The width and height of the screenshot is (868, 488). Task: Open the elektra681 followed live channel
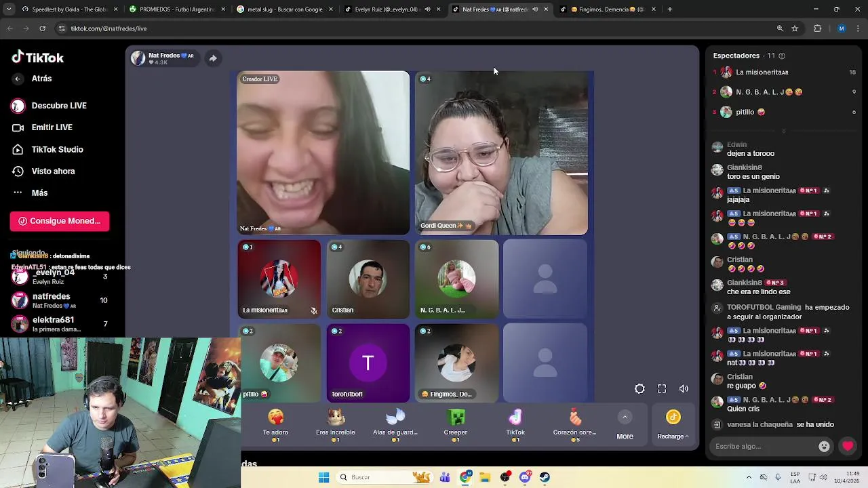click(60, 324)
